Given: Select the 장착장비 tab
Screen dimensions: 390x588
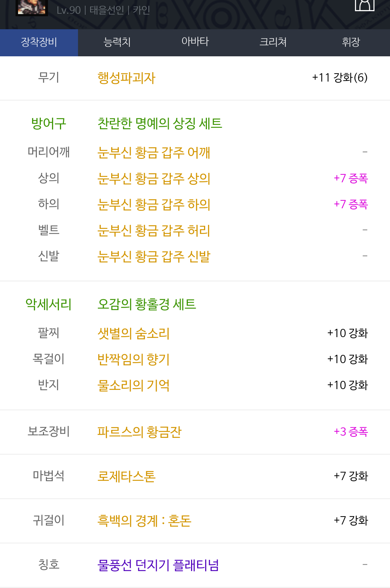Looking at the screenshot, I should tap(39, 42).
